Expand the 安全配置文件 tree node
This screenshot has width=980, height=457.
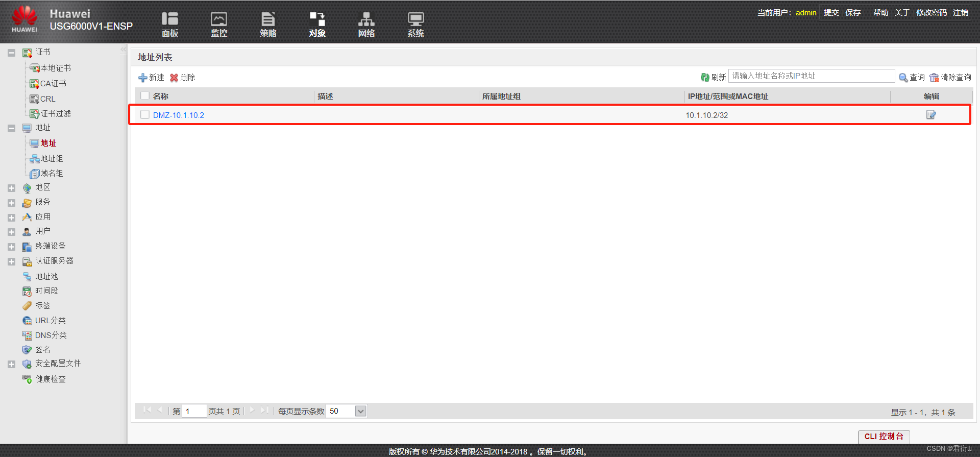tap(11, 364)
